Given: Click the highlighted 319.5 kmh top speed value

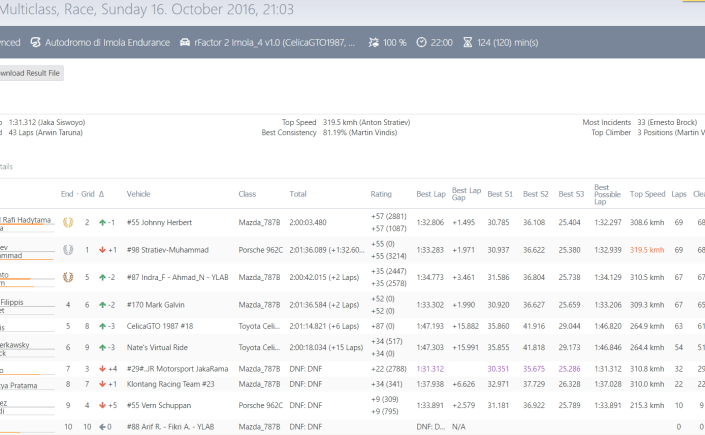Looking at the screenshot, I should [x=647, y=250].
